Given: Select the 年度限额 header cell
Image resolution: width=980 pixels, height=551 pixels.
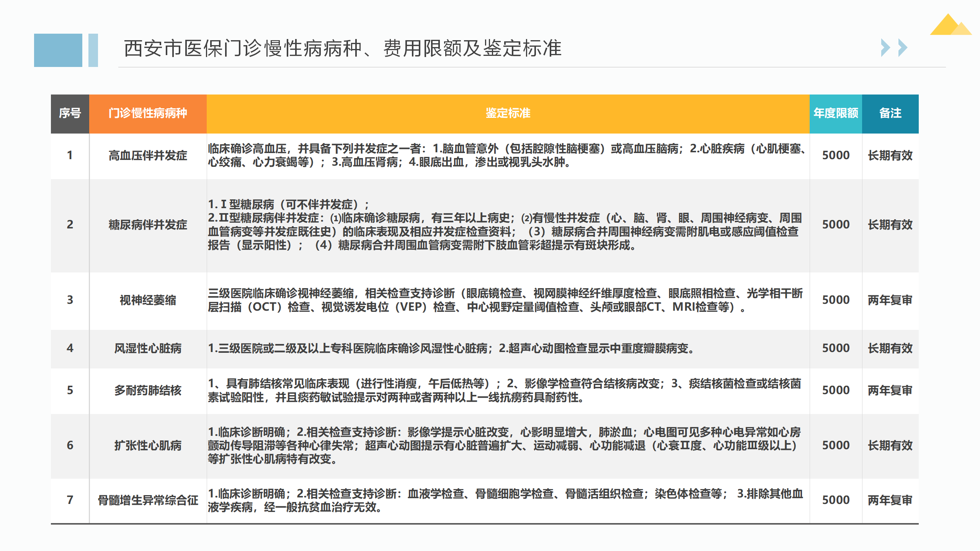Looking at the screenshot, I should click(x=835, y=113).
